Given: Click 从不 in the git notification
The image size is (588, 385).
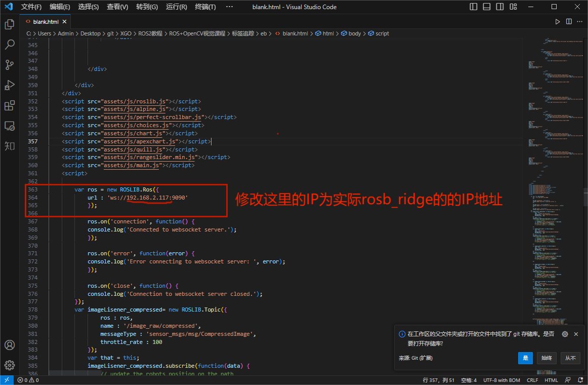Looking at the screenshot, I should point(570,358).
